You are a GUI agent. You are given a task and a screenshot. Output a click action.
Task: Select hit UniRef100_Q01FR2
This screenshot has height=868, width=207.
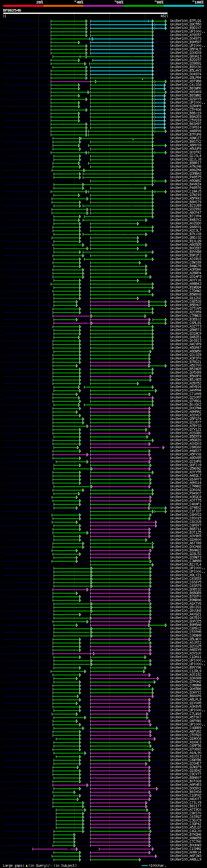186,152
